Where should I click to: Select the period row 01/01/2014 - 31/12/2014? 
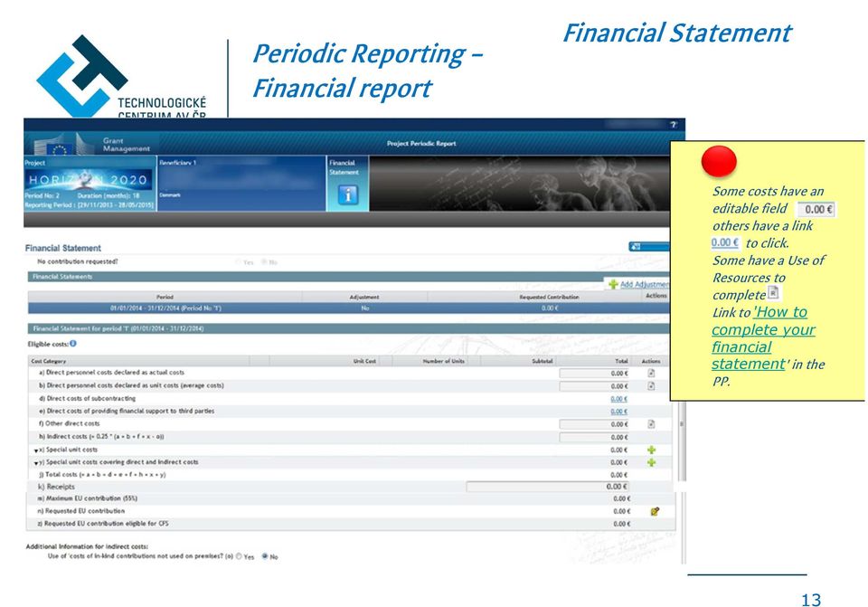349,308
